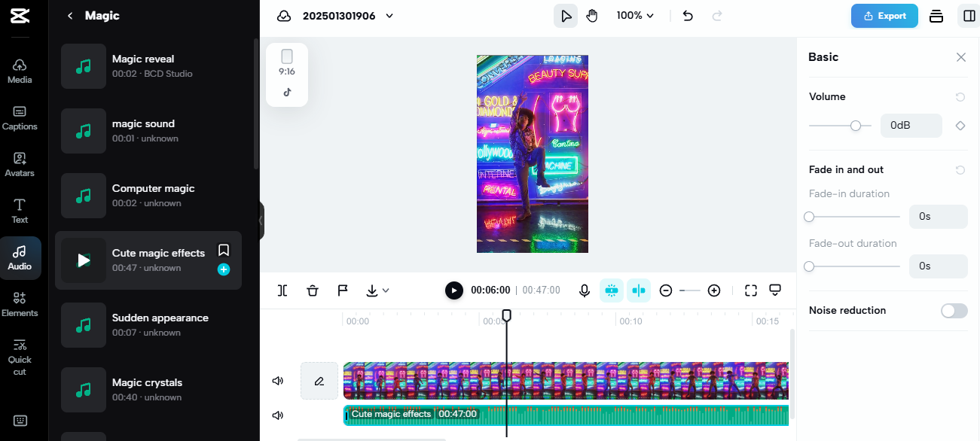980x441 pixels.
Task: Open the Text panel
Action: [x=20, y=211]
